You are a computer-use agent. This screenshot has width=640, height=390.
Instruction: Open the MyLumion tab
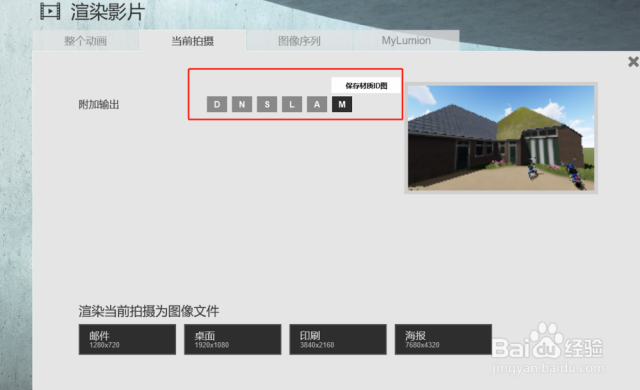coord(406,41)
